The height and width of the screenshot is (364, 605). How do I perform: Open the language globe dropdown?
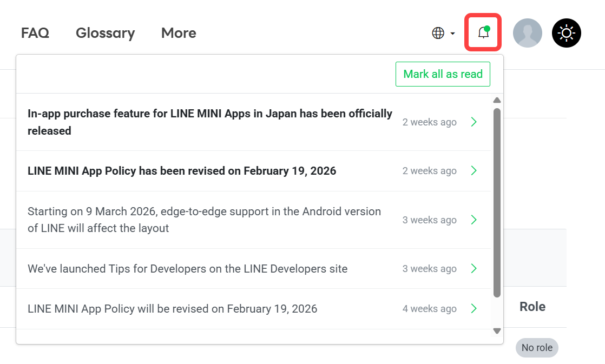443,33
